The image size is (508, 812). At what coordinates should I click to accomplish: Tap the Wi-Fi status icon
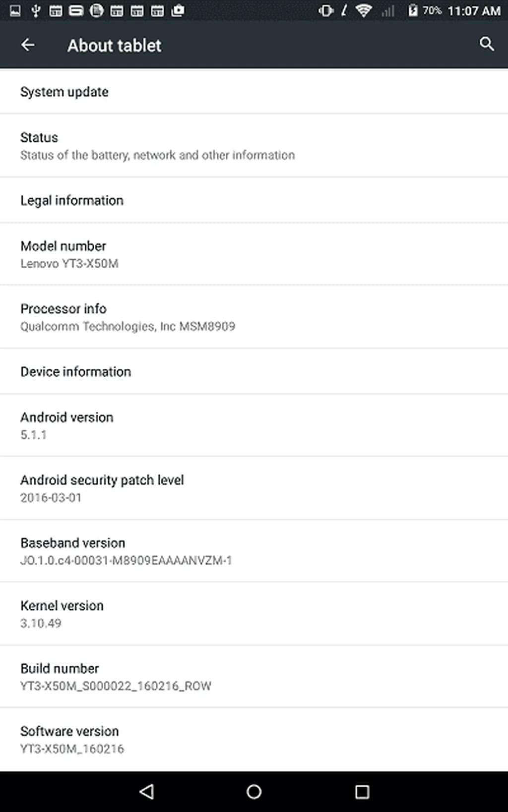pyautogui.click(x=364, y=10)
